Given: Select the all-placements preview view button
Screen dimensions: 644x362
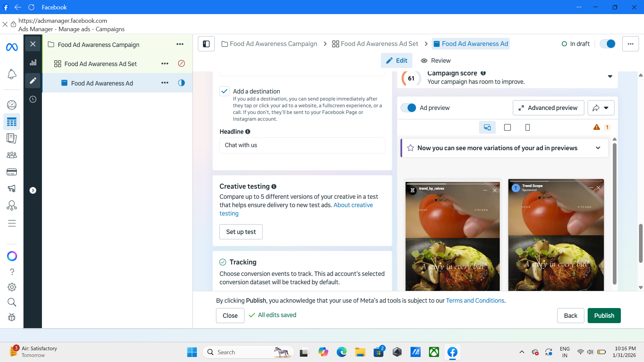Looking at the screenshot, I should tap(487, 127).
